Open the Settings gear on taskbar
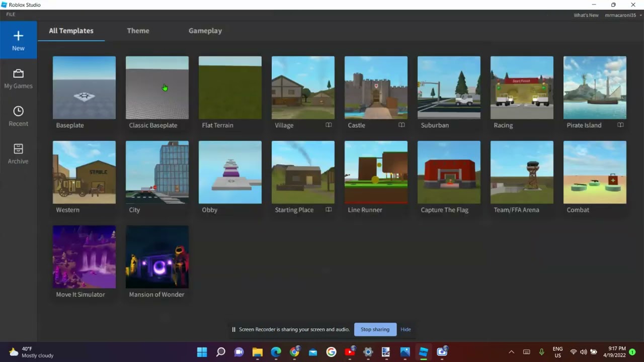644x362 pixels. [368, 352]
